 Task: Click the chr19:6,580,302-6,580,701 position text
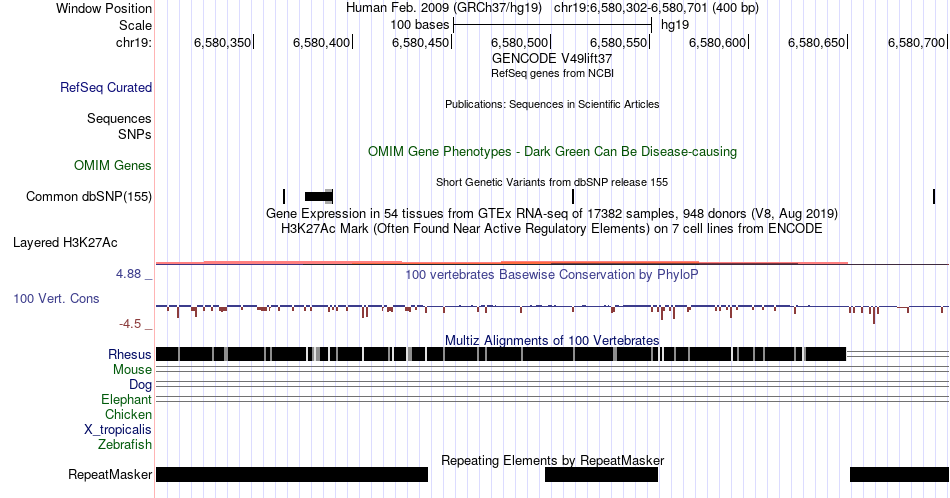point(656,8)
